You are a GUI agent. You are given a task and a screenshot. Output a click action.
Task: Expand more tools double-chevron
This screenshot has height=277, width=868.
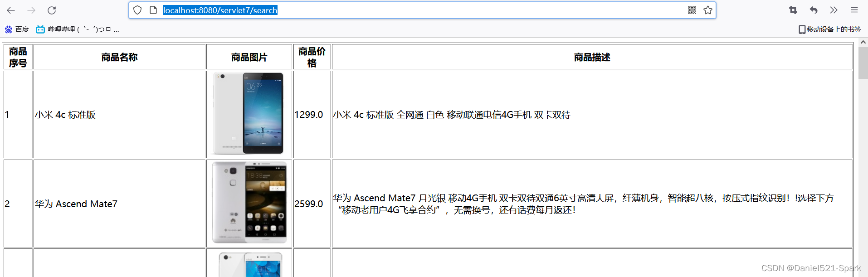834,10
